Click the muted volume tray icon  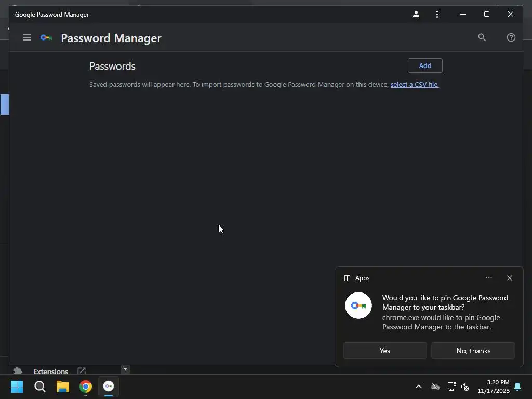465,387
